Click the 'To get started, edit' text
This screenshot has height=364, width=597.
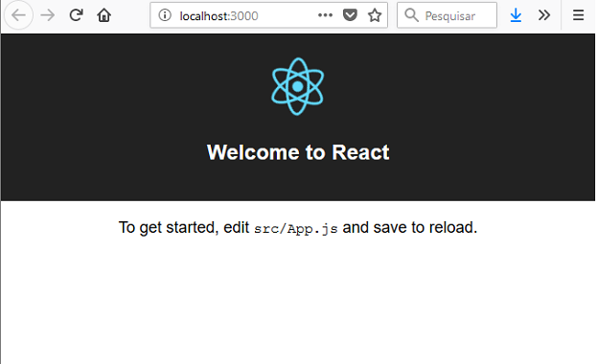click(184, 228)
